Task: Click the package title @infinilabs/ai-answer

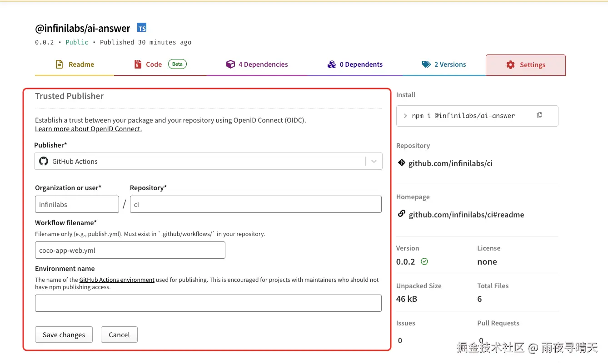Action: pyautogui.click(x=83, y=28)
